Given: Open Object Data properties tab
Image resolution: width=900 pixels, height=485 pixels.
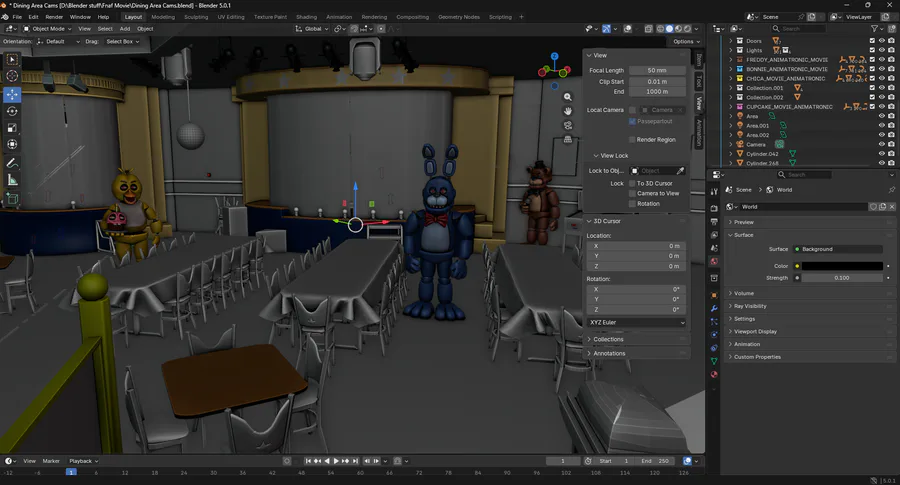Looking at the screenshot, I should (714, 361).
